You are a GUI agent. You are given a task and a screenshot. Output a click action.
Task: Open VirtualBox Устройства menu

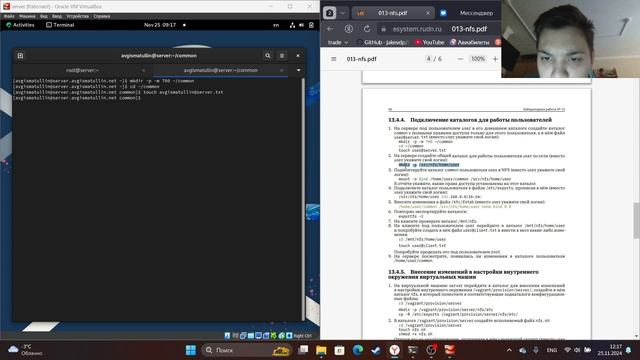(78, 16)
